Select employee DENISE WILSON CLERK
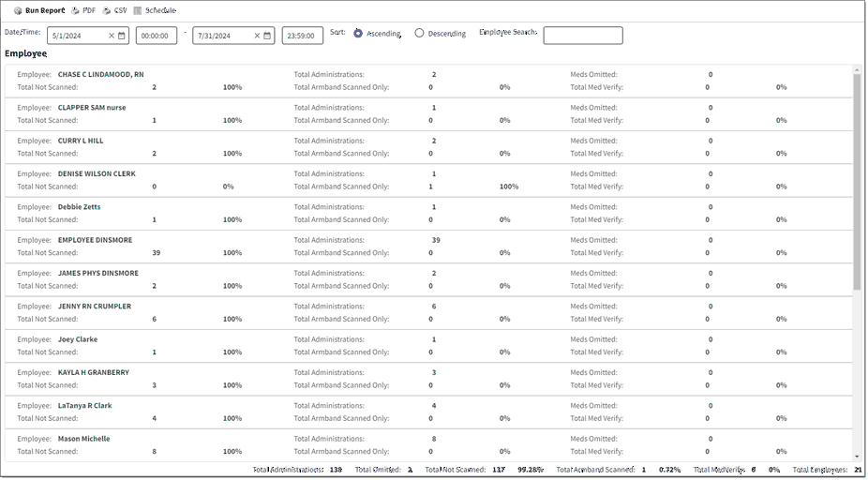 tap(97, 173)
